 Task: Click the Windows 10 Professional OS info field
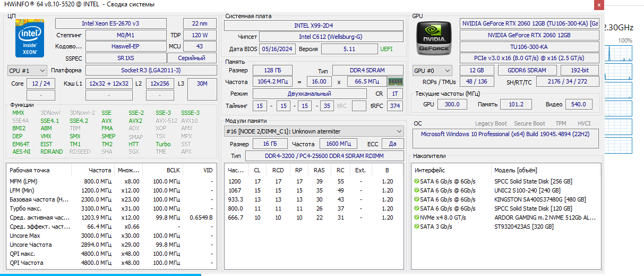coord(505,135)
